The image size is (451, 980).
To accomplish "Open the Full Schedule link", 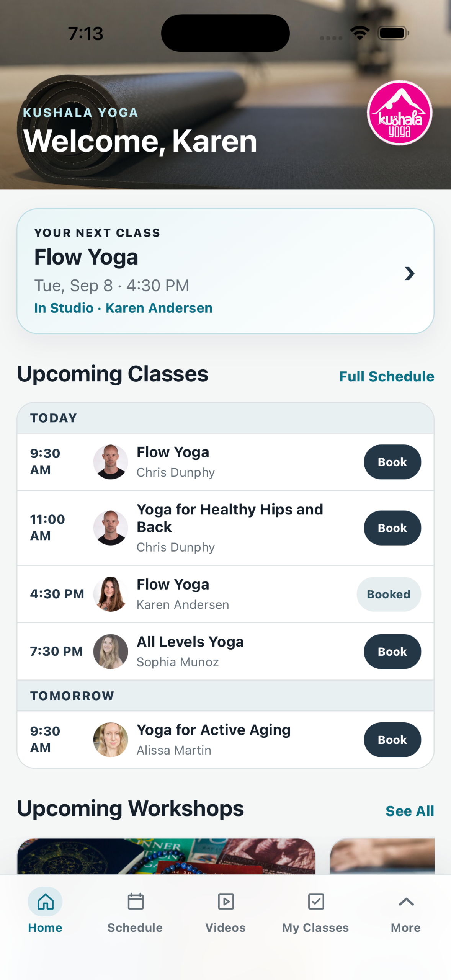I will point(387,376).
